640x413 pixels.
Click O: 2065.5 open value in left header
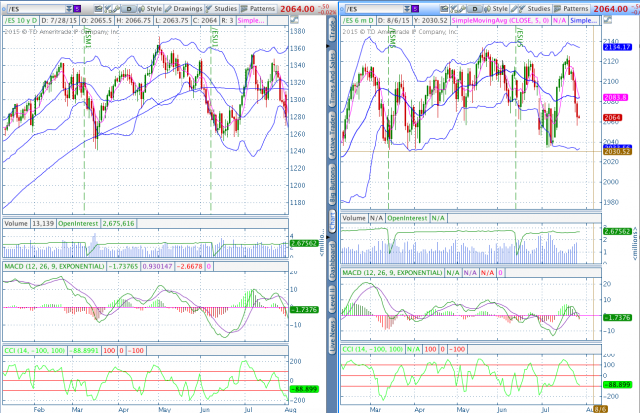click(x=97, y=20)
